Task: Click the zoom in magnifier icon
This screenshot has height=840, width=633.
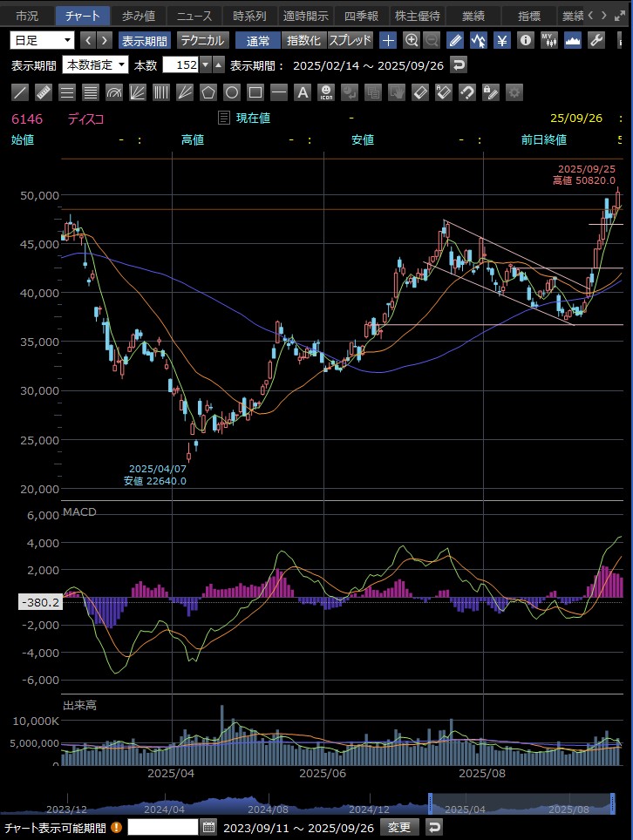Action: [412, 40]
